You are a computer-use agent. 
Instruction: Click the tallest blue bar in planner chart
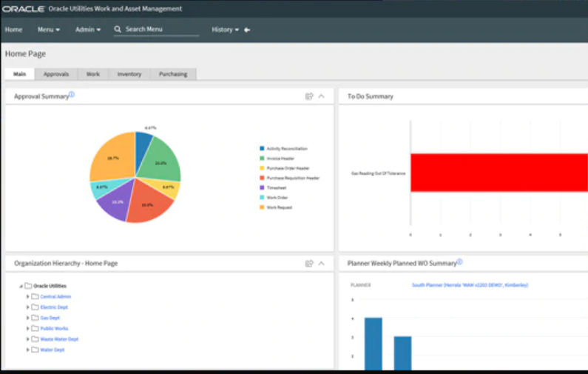pos(374,344)
